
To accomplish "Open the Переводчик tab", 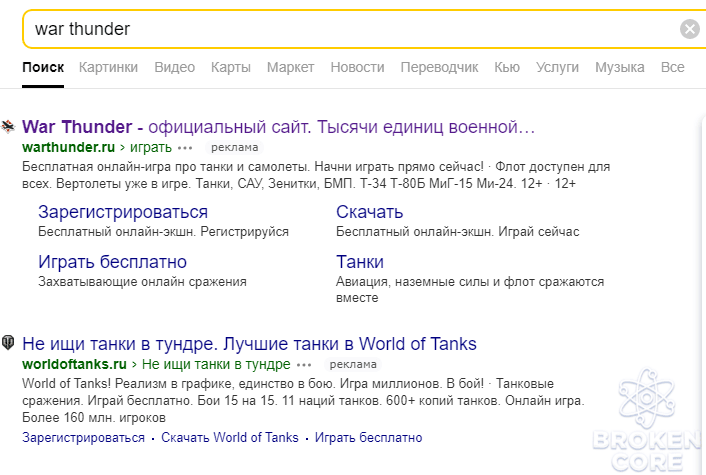I will [439, 68].
